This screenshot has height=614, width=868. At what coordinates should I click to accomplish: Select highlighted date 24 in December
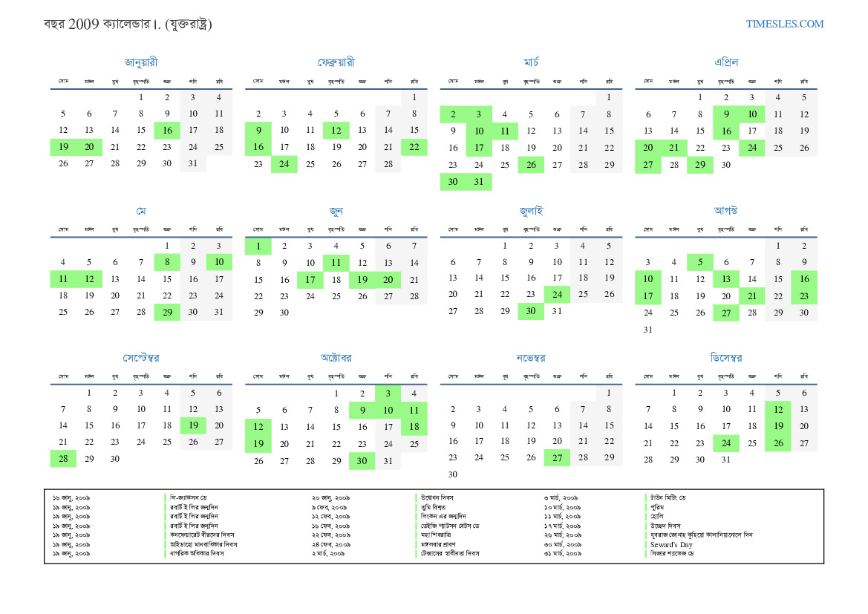tap(725, 444)
